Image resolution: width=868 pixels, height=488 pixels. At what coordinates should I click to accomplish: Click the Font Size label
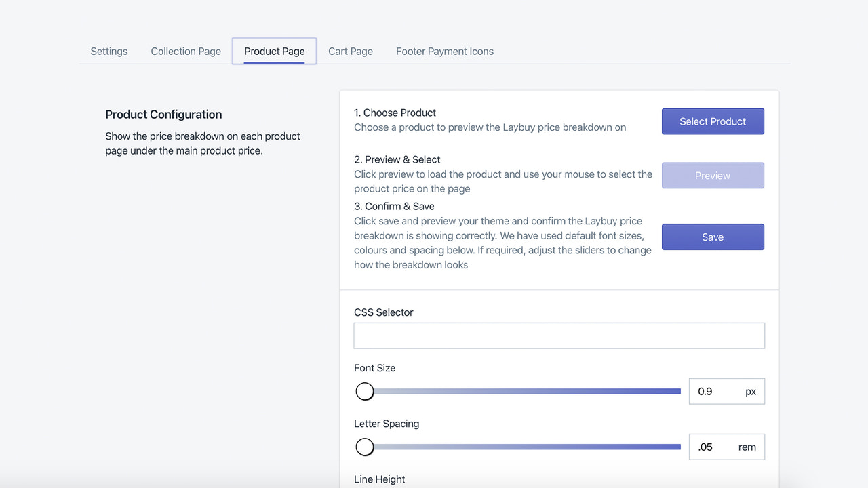click(374, 367)
